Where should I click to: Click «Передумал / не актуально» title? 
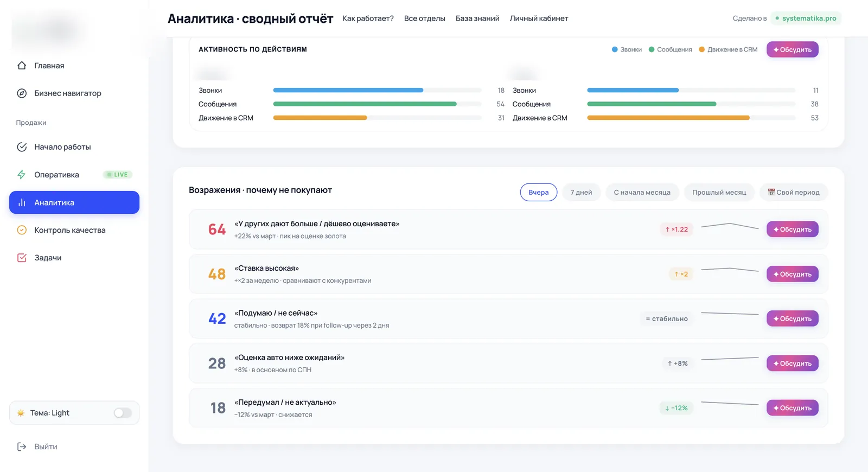pos(285,402)
